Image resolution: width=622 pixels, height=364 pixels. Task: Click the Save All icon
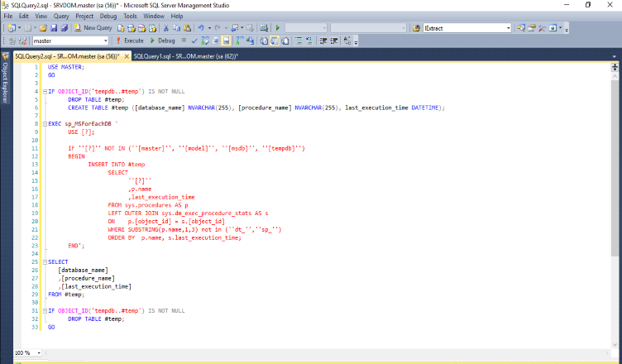click(65, 28)
